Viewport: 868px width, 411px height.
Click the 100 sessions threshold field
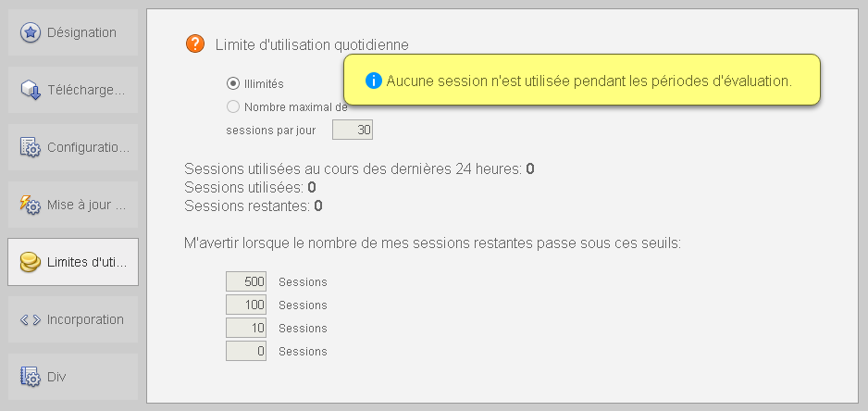click(246, 305)
